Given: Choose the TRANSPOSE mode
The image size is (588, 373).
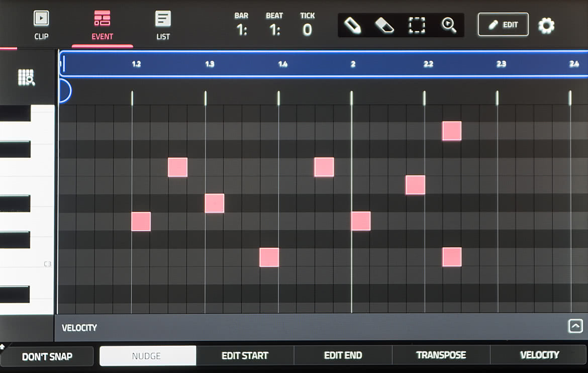Looking at the screenshot, I should [441, 355].
